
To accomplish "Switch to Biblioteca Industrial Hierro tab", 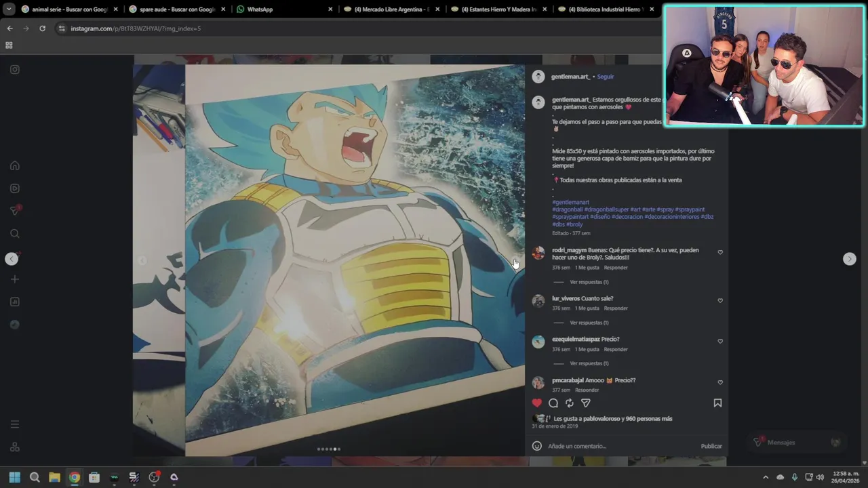I will tap(606, 9).
